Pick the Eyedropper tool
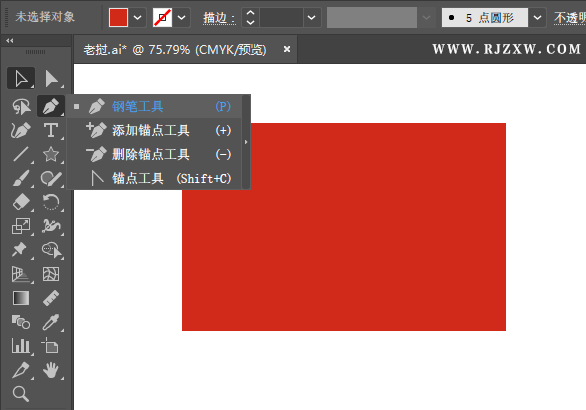The image size is (586, 410). (51, 322)
